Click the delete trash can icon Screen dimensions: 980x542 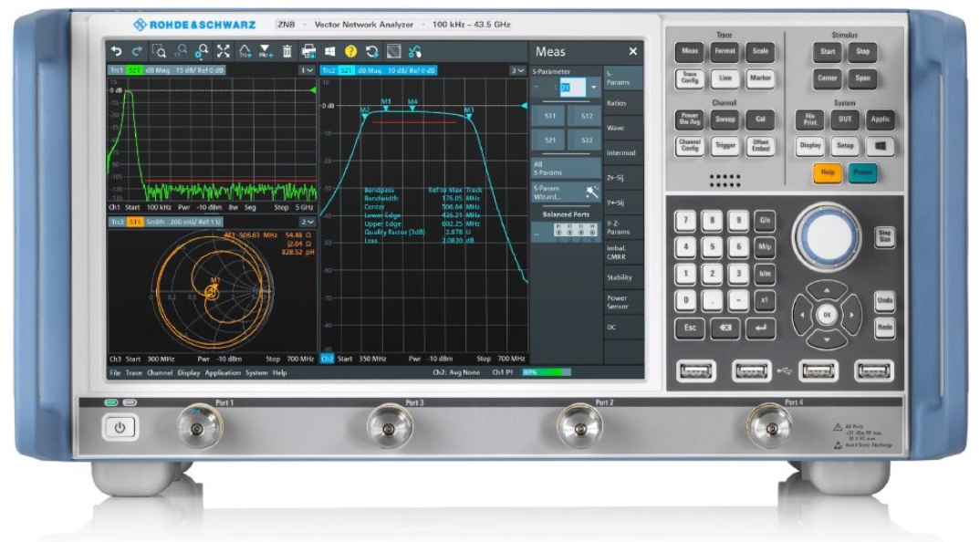[287, 52]
